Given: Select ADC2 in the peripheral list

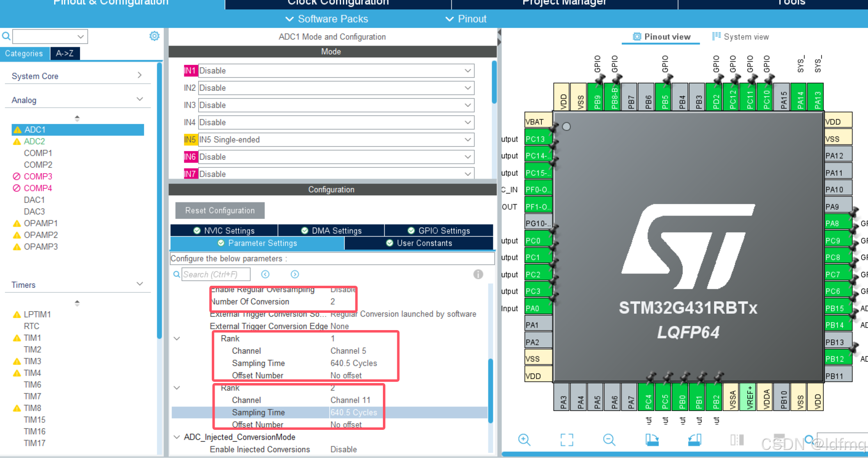Looking at the screenshot, I should 34,141.
